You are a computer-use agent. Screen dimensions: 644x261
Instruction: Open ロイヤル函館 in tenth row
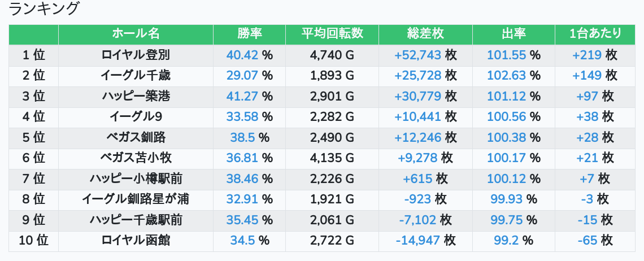point(136,241)
